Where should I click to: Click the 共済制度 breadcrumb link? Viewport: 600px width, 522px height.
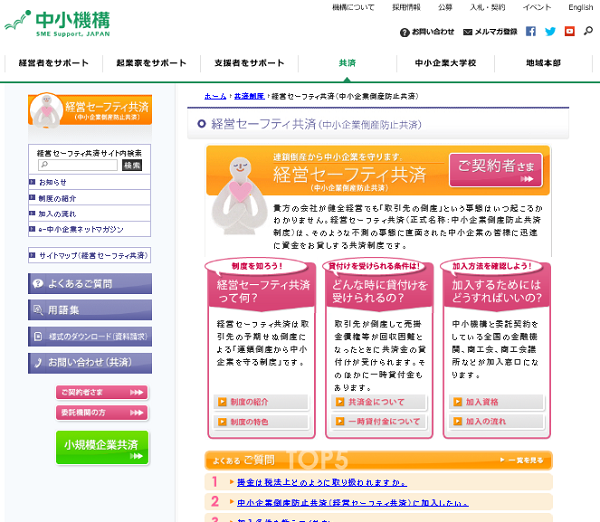249,96
